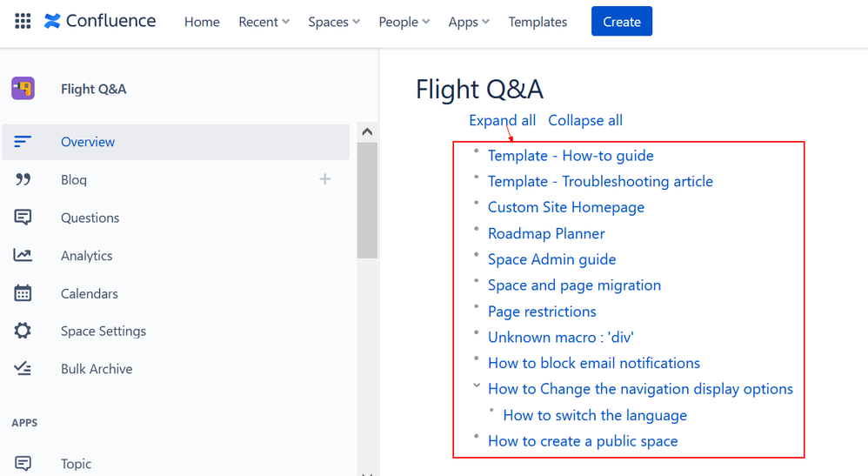Open the Templates menu item
The width and height of the screenshot is (868, 476).
pos(537,22)
